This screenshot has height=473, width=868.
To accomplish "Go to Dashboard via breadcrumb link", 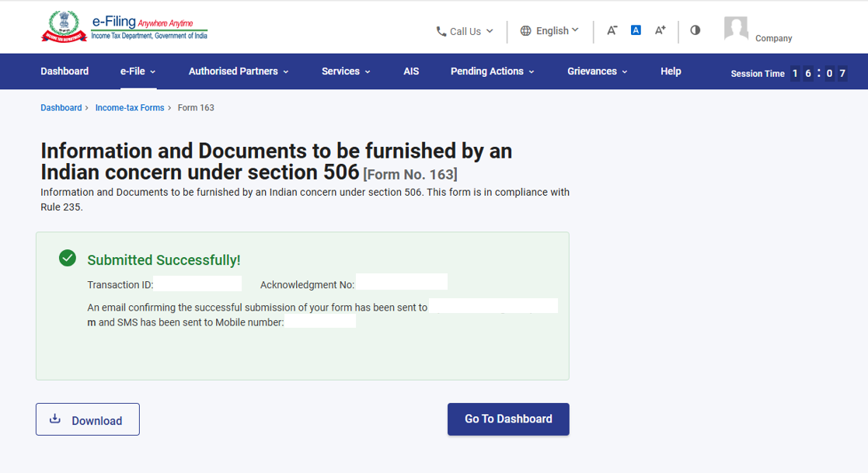I will 61,108.
